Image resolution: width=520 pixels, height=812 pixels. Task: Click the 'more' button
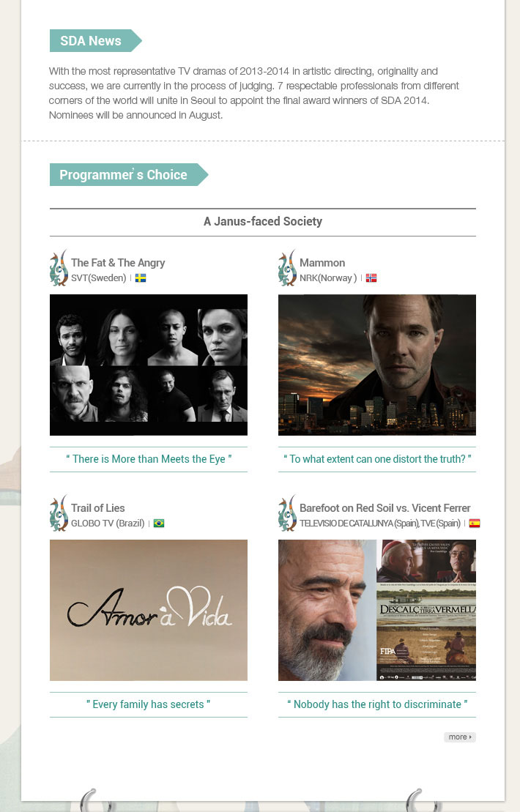(x=460, y=737)
